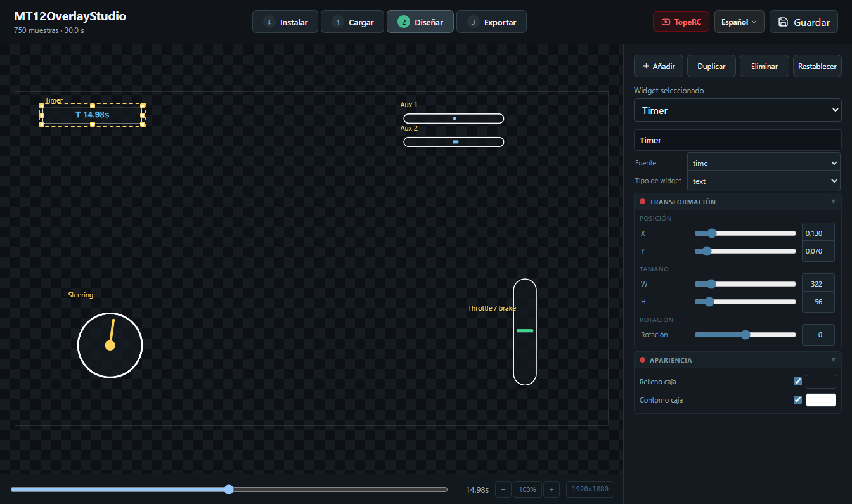The height and width of the screenshot is (504, 852).
Task: Open the TopeRC YouTube link
Action: point(681,22)
